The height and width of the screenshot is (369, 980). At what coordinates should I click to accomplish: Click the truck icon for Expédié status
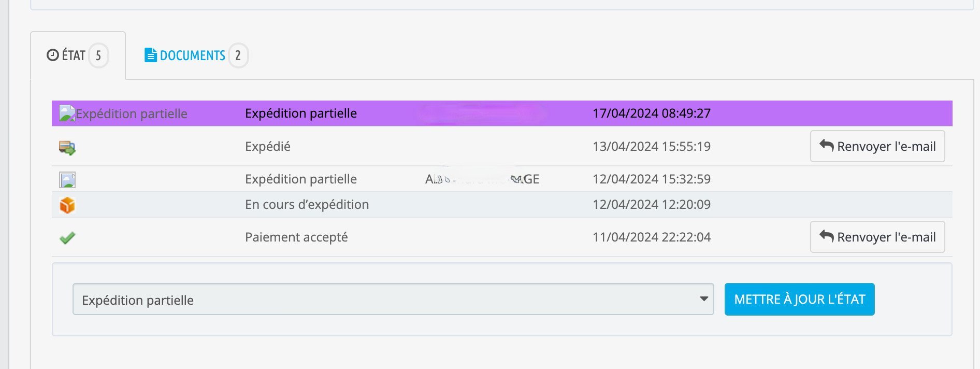(x=67, y=148)
